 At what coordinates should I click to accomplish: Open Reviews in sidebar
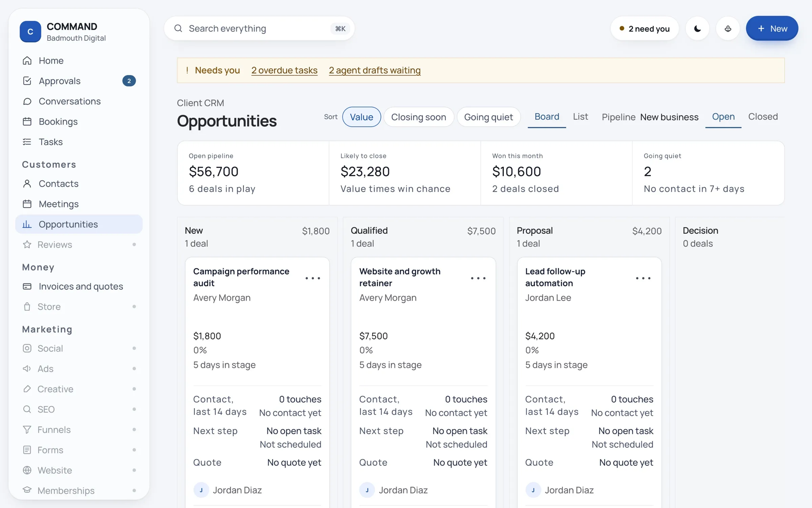pyautogui.click(x=79, y=245)
